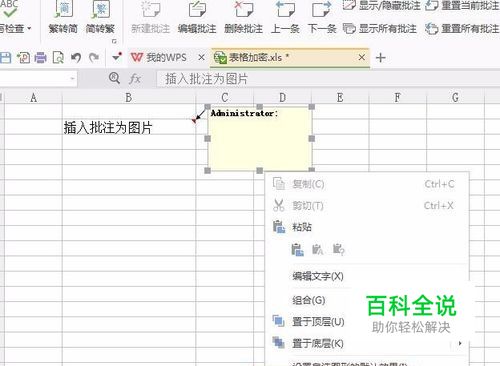Click the Print Preview icon
Image resolution: width=500 pixels, height=366 pixels.
click(x=58, y=58)
